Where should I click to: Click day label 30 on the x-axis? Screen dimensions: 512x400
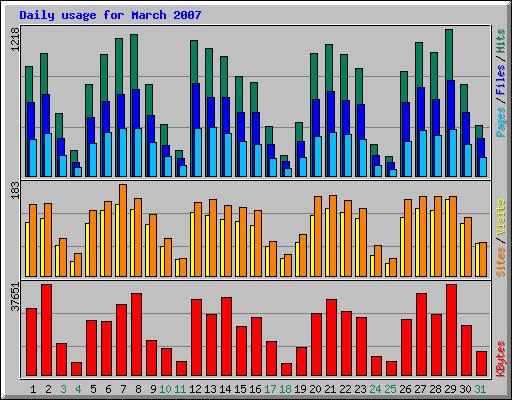point(465,389)
